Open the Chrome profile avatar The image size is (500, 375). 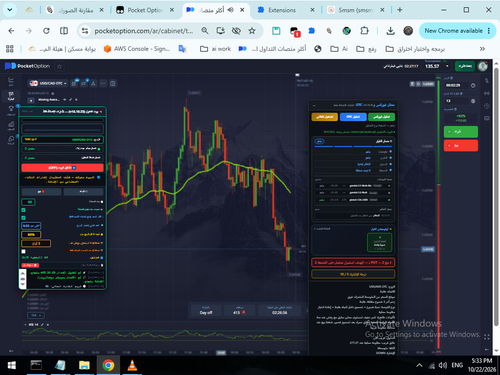pyautogui.click(x=408, y=31)
